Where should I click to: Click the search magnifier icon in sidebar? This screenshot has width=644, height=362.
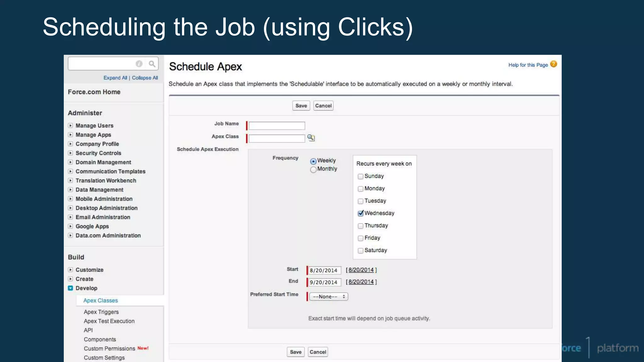point(152,64)
